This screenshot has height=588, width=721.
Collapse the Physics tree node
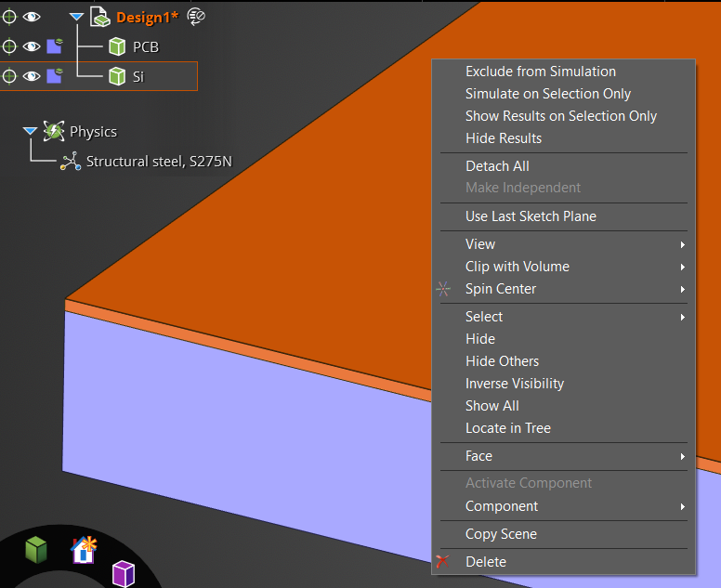click(x=30, y=131)
